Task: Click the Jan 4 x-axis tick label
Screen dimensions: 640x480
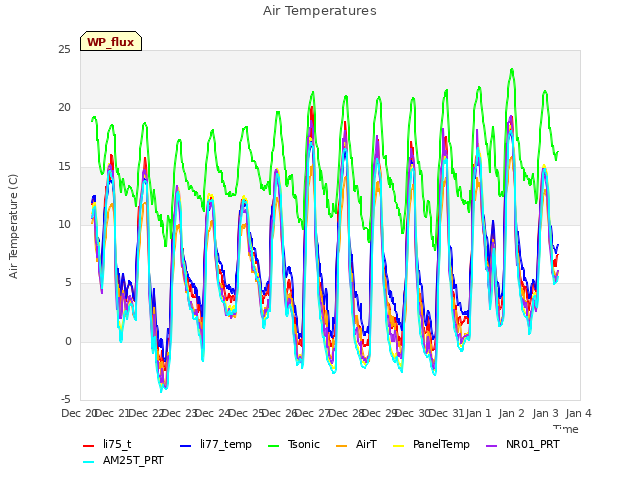Action: [x=578, y=413]
